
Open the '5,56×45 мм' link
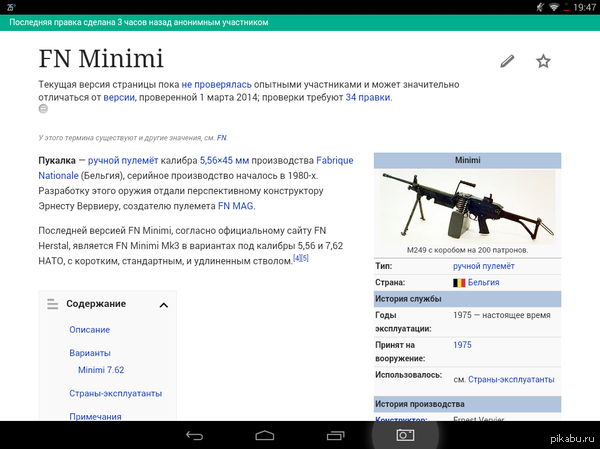(x=224, y=160)
